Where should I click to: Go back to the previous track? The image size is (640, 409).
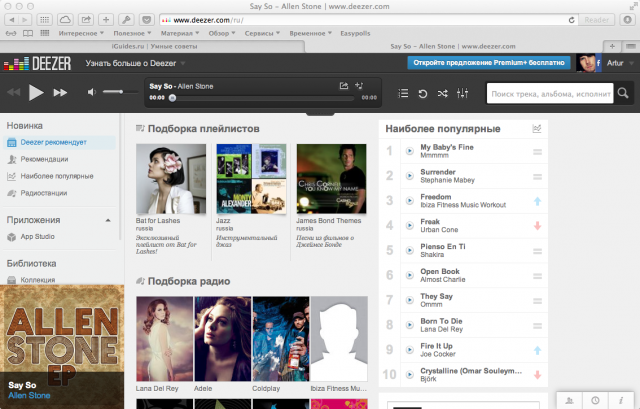point(13,92)
